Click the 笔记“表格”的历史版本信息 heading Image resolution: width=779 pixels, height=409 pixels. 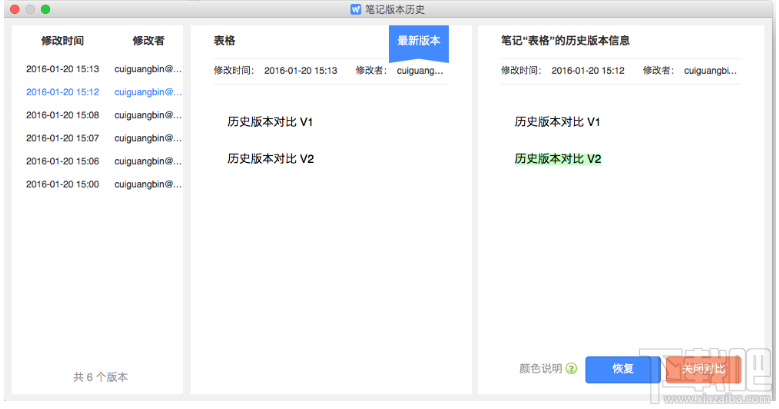coord(565,41)
